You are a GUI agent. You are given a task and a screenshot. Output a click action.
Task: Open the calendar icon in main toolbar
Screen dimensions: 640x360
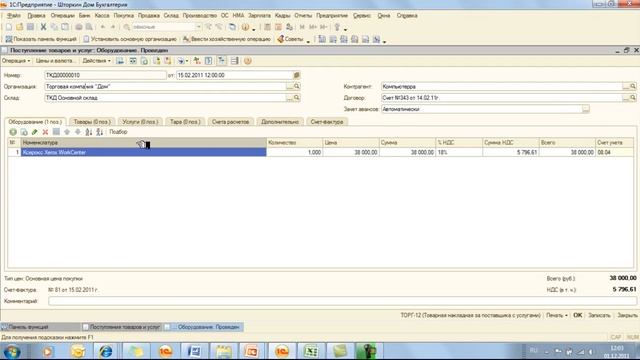tap(278, 27)
